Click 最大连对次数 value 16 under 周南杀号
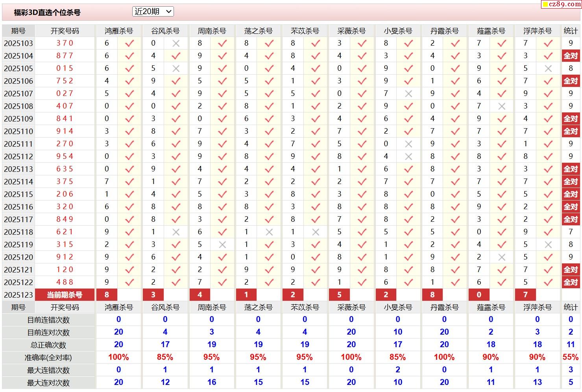 pos(212,382)
